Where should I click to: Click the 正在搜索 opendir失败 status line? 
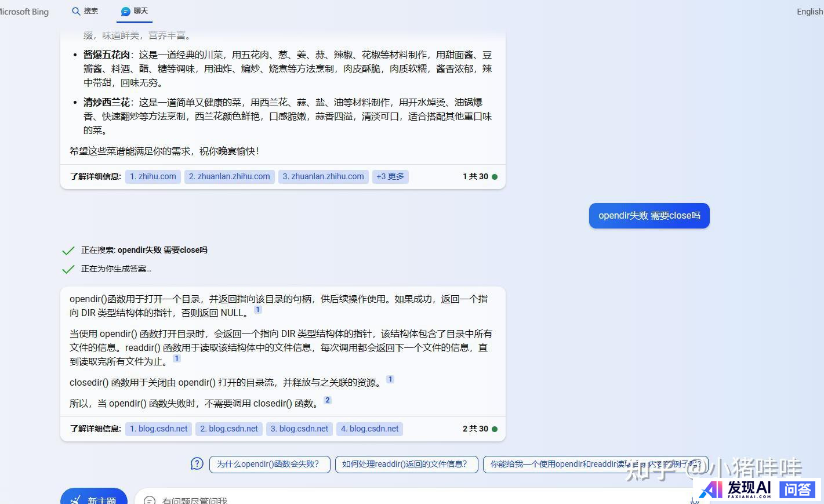144,251
